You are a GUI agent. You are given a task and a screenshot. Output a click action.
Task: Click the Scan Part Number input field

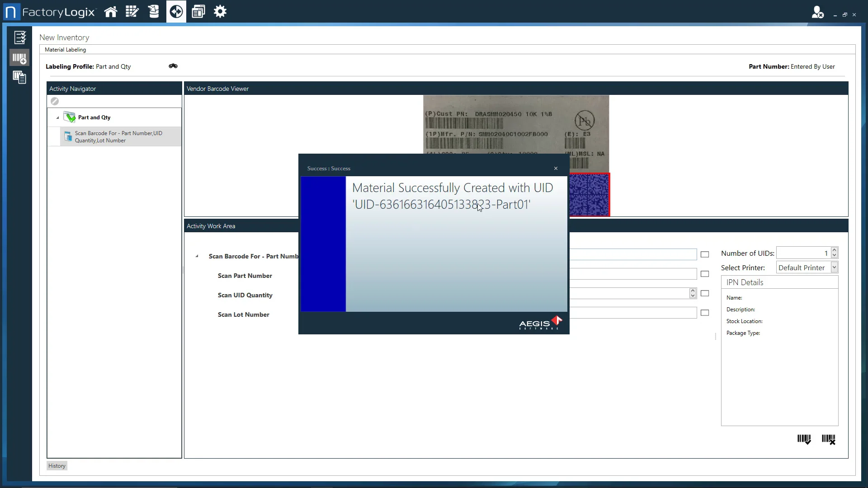(633, 274)
